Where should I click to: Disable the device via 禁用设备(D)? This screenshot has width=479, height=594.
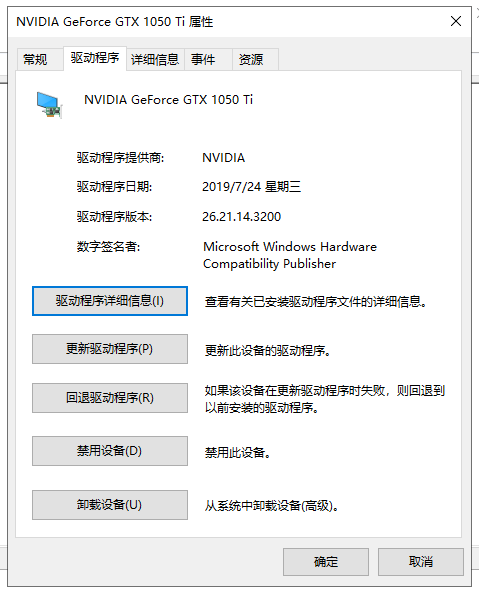pos(110,451)
